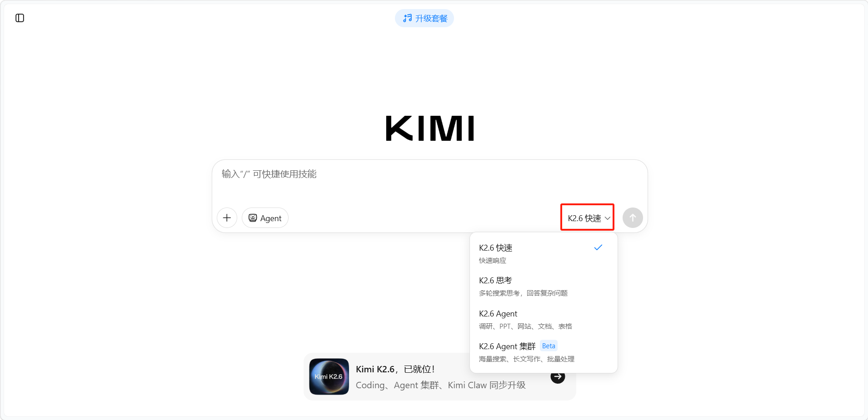Click the message input text field
The image size is (868, 420).
pyautogui.click(x=430, y=182)
